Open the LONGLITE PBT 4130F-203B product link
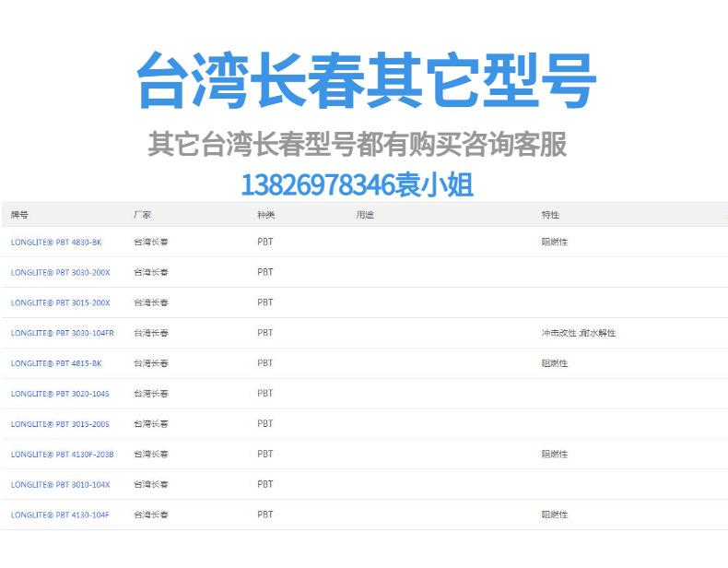This screenshot has width=728, height=568. click(x=63, y=455)
